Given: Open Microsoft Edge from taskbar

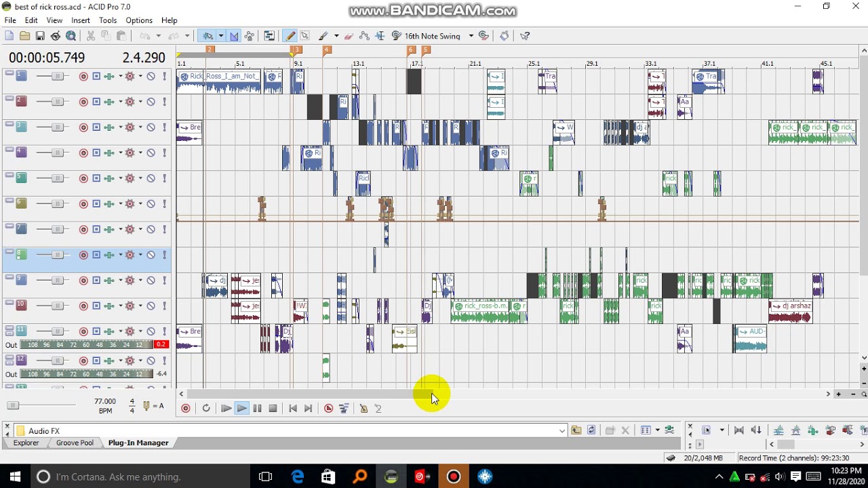Looking at the screenshot, I should [x=298, y=476].
